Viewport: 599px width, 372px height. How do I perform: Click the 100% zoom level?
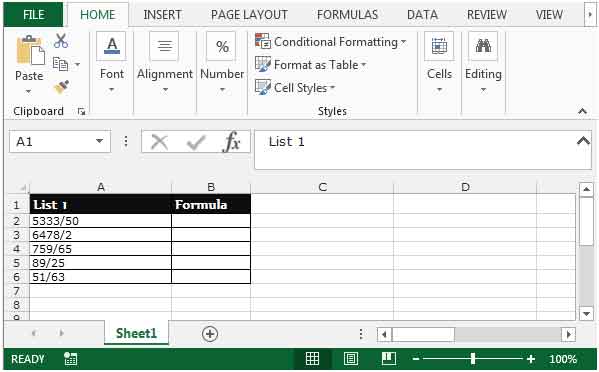563,359
